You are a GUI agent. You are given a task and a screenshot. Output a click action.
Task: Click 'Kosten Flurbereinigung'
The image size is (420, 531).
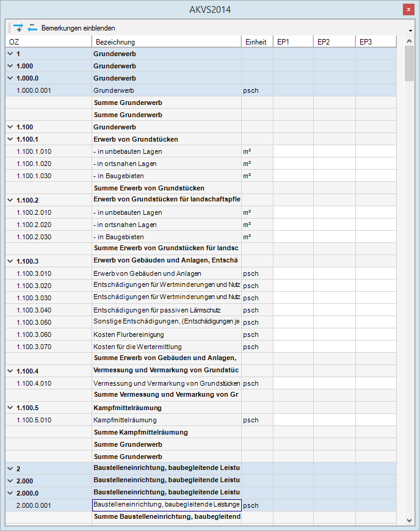[x=129, y=334]
